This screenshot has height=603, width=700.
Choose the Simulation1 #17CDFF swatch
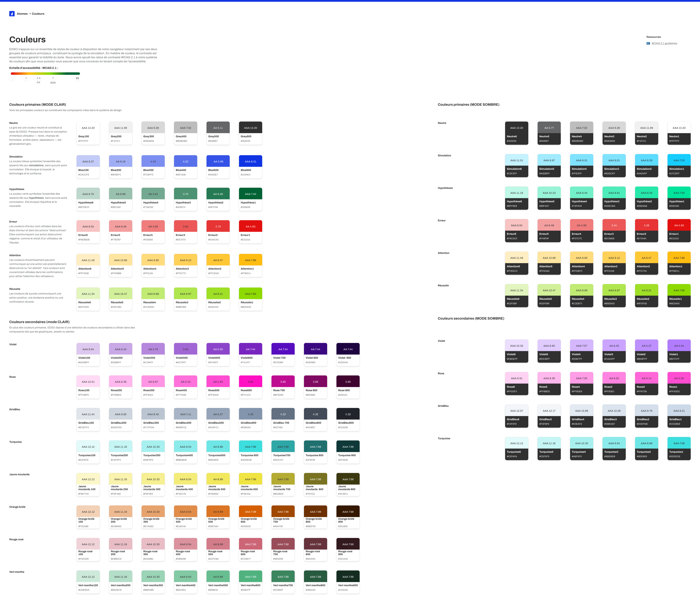coord(679,166)
